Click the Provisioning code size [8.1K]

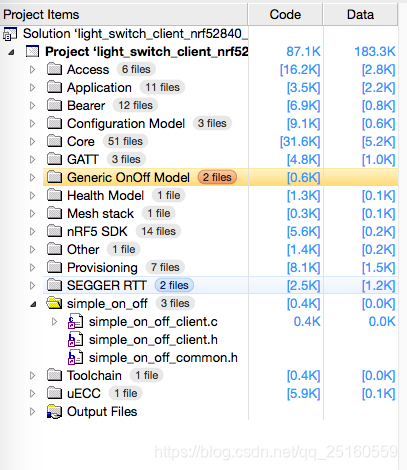[x=304, y=268]
